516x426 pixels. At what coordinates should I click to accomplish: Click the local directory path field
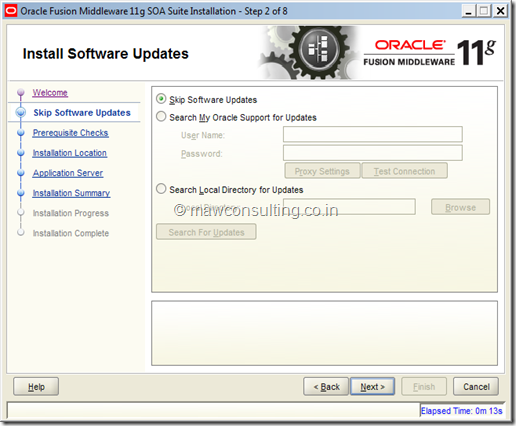pyautogui.click(x=349, y=207)
